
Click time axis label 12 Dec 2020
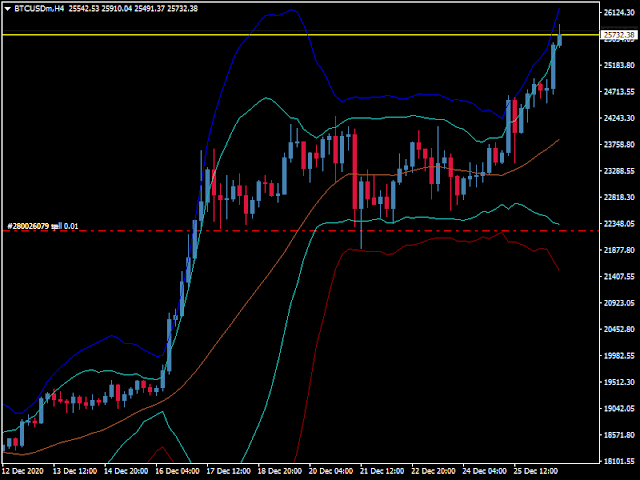point(22,471)
